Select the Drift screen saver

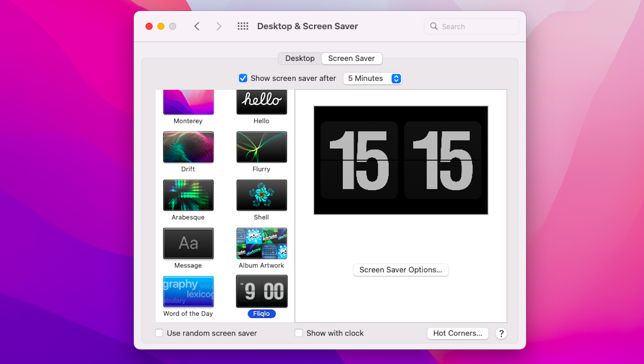point(188,147)
